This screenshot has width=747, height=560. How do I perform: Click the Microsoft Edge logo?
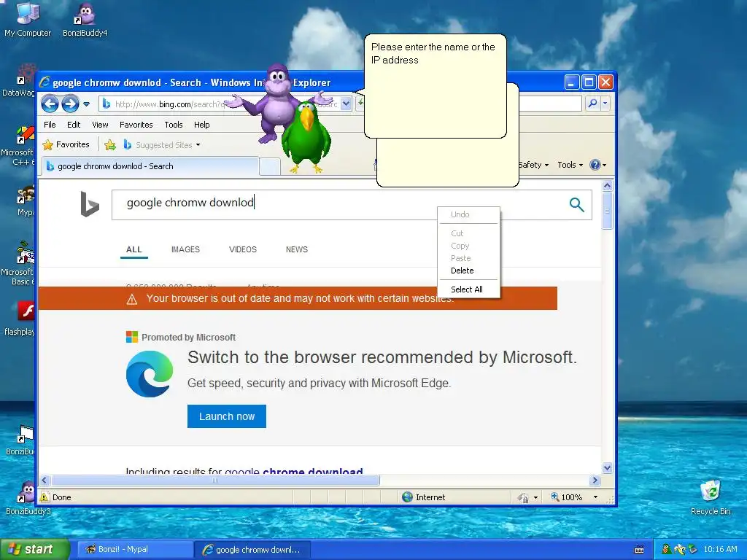[x=150, y=374]
